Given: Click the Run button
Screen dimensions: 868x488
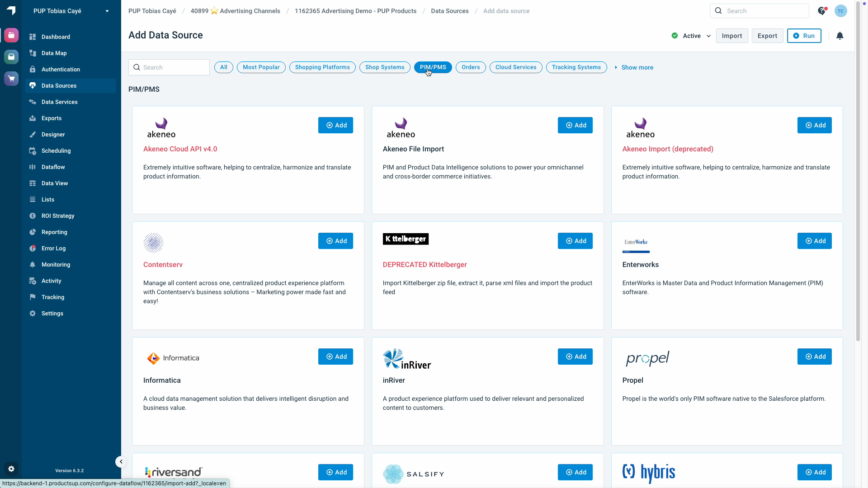Looking at the screenshot, I should tap(804, 36).
